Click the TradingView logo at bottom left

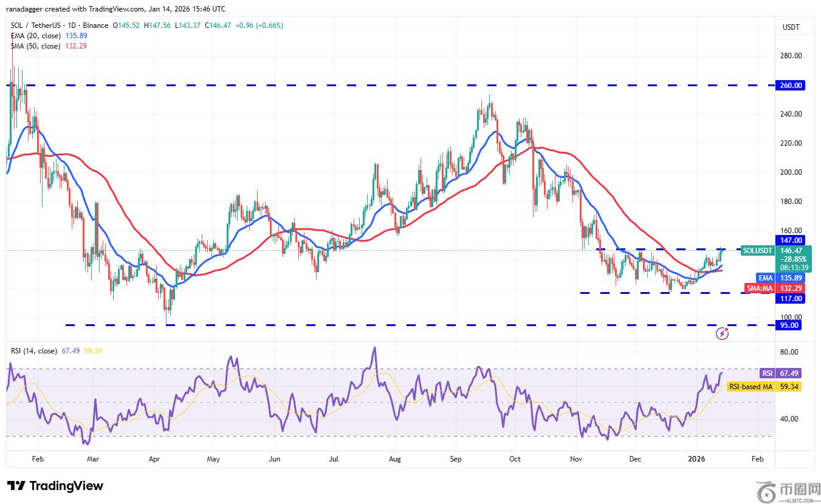click(55, 486)
